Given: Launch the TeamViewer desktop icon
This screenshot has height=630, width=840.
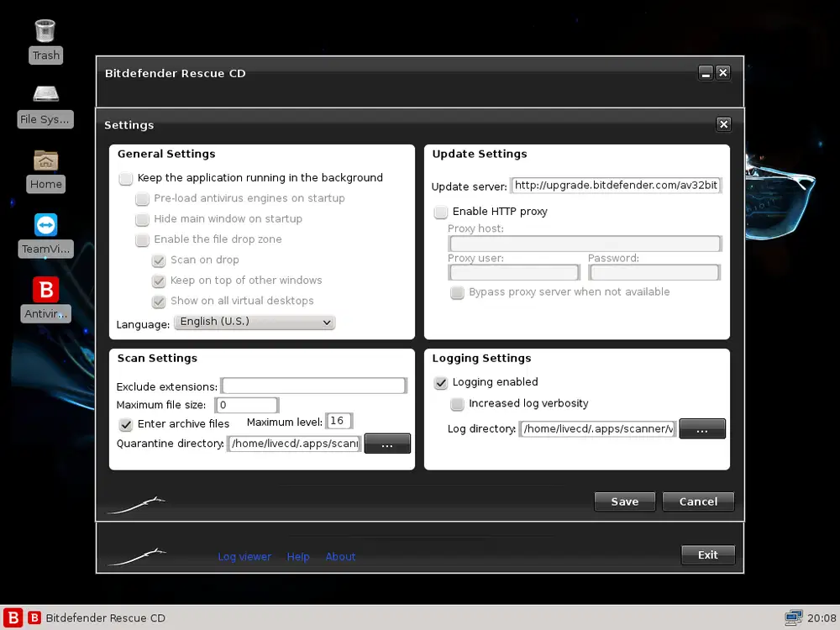Looking at the screenshot, I should [45, 236].
